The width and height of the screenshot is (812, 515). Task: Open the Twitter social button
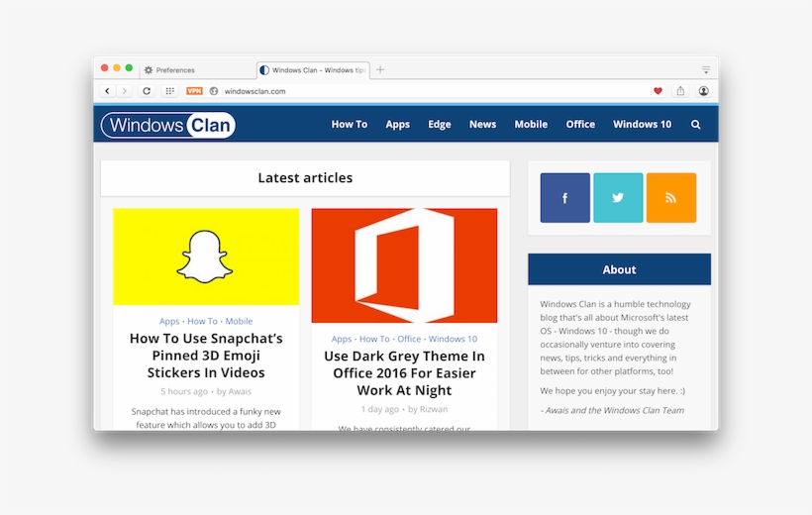(618, 198)
